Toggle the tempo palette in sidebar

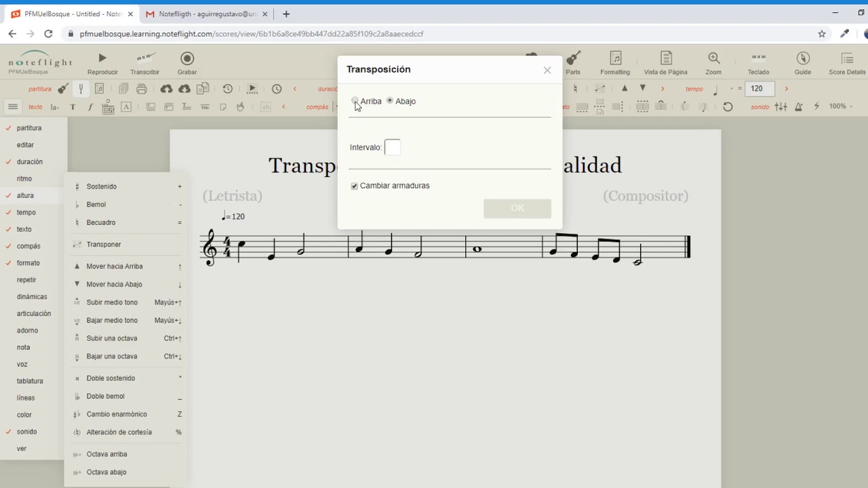[x=26, y=212]
